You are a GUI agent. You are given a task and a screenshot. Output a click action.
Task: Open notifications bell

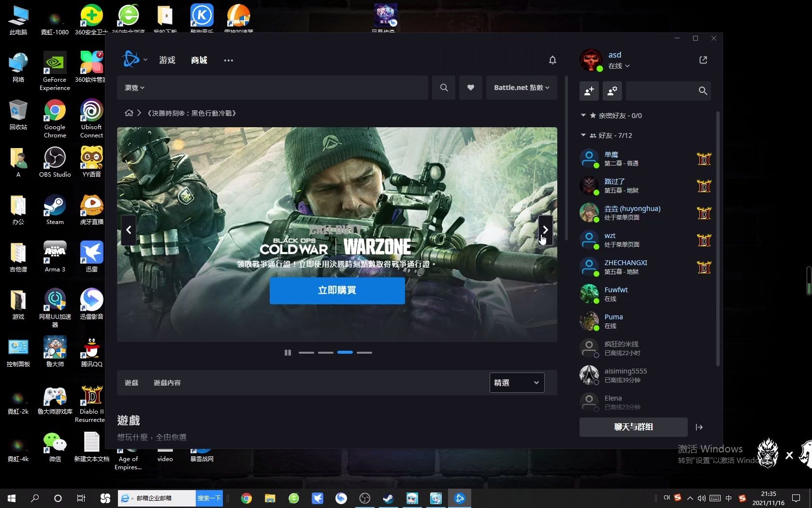(552, 60)
